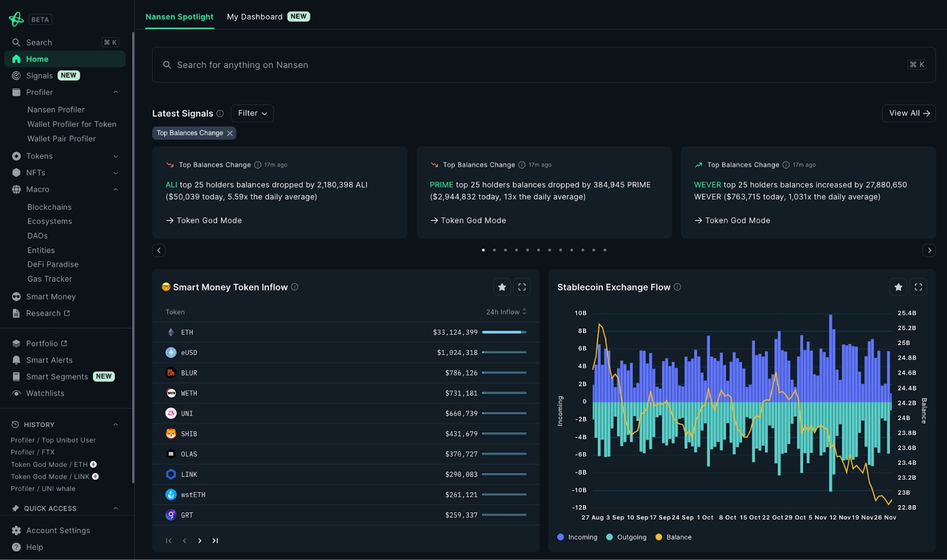Select the Tokens icon in the sidebar
947x560 pixels.
click(x=15, y=156)
